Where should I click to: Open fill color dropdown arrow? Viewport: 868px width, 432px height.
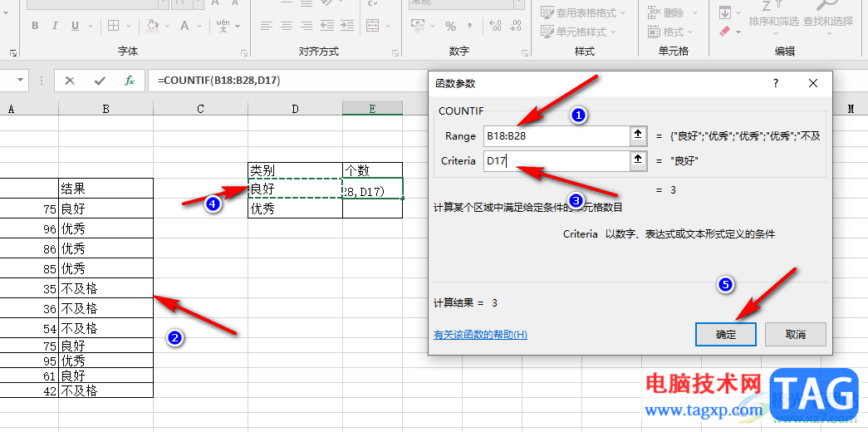pyautogui.click(x=167, y=26)
